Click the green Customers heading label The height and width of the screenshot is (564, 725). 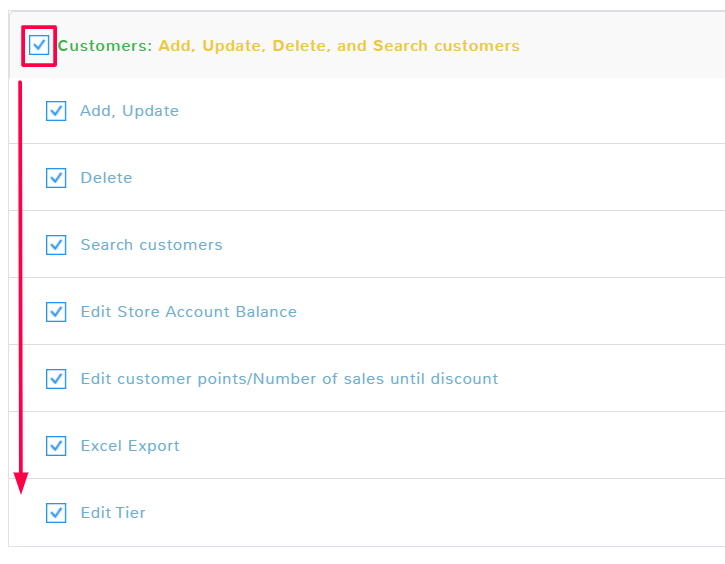coord(105,46)
